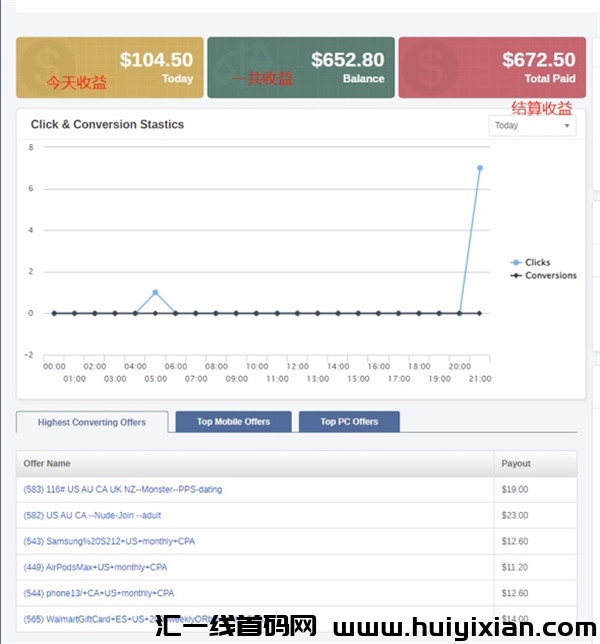
Task: Open the Top PC Offers tab
Action: coord(349,422)
